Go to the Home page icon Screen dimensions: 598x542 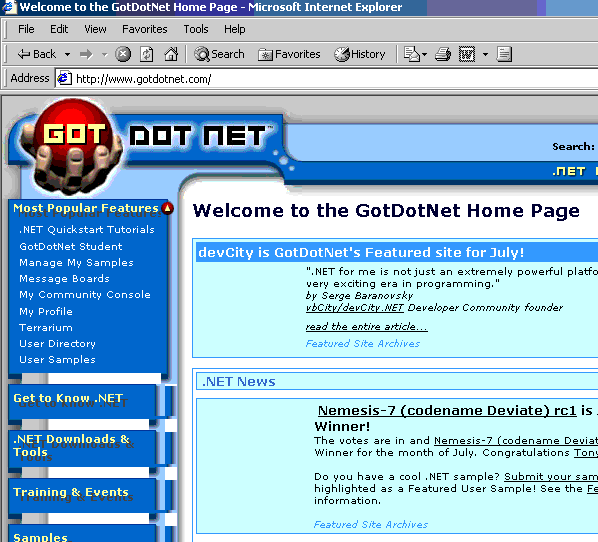171,54
